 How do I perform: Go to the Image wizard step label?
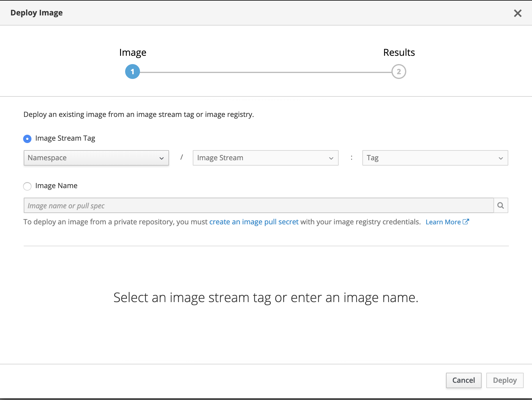pyautogui.click(x=133, y=53)
